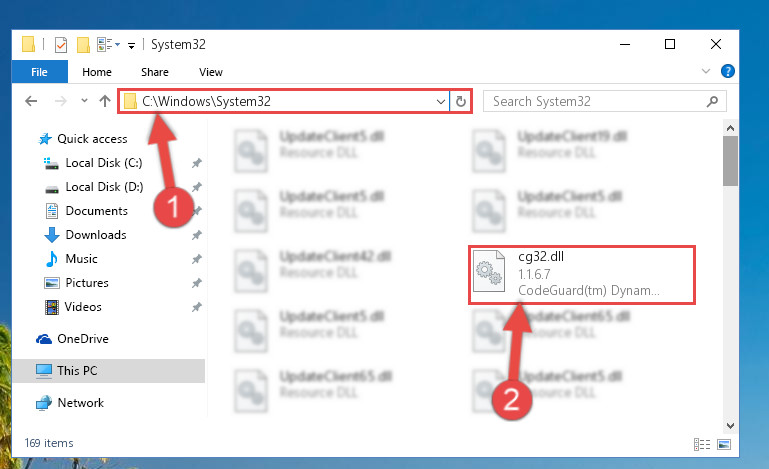Click the Properties quick access toolbar icon
Screen dimensions: 769x469
point(61,45)
